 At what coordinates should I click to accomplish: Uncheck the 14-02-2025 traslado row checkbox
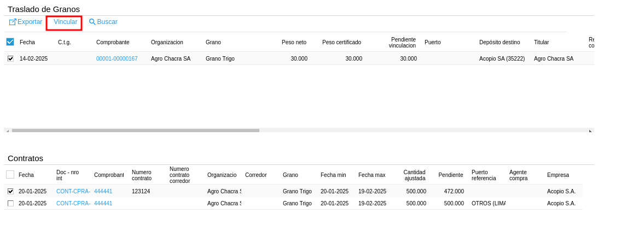(10, 58)
